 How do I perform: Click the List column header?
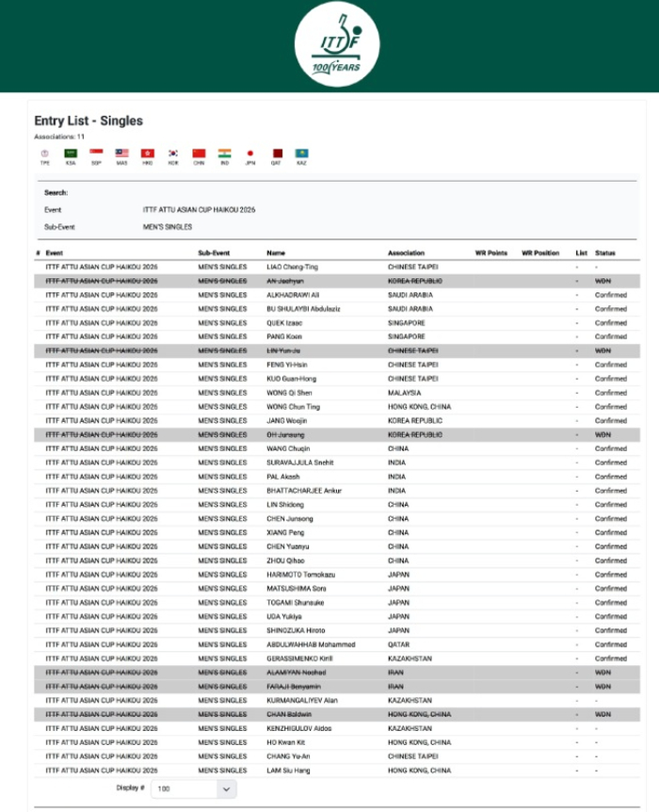(x=582, y=253)
